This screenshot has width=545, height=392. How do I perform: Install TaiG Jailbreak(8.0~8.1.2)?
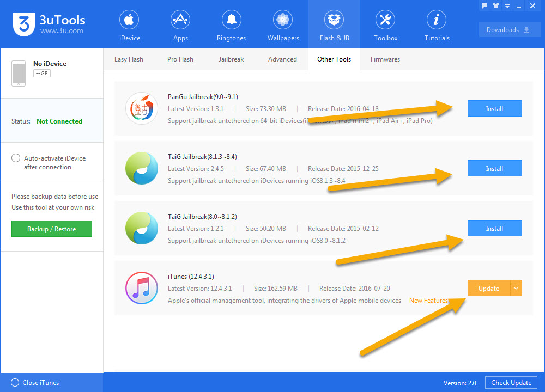[x=494, y=229]
